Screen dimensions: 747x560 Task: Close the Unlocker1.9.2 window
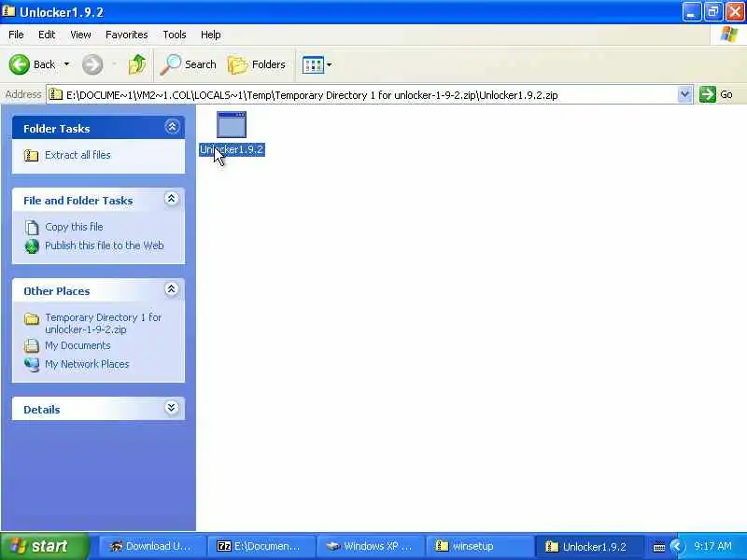(x=735, y=11)
